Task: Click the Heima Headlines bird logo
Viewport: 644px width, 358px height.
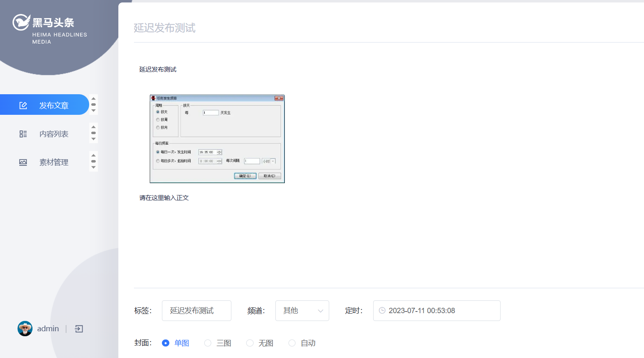Action: point(21,22)
